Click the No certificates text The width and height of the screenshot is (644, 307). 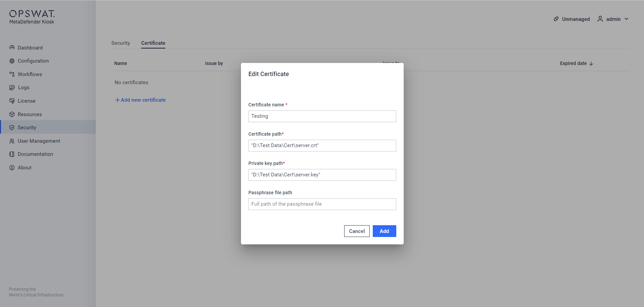[131, 82]
